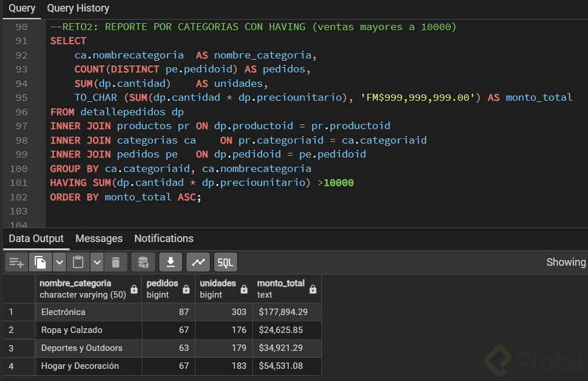Click the Save data changes database icon
The image size is (588, 381).
point(143,263)
